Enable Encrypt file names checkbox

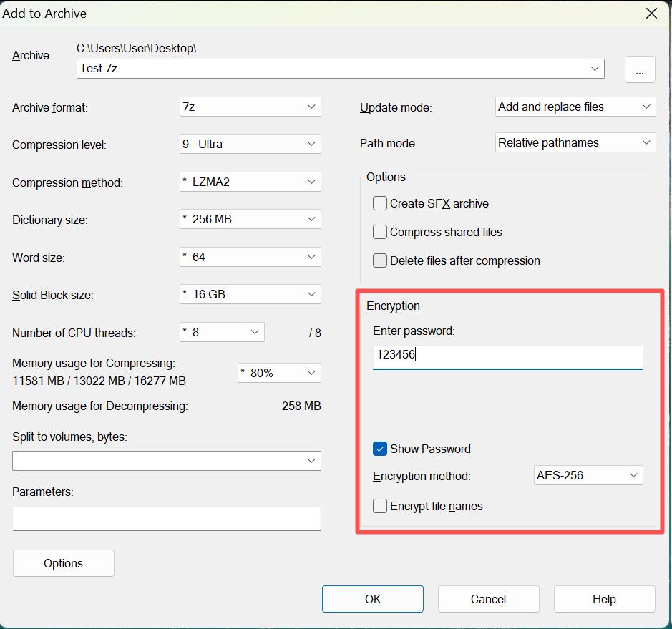380,506
